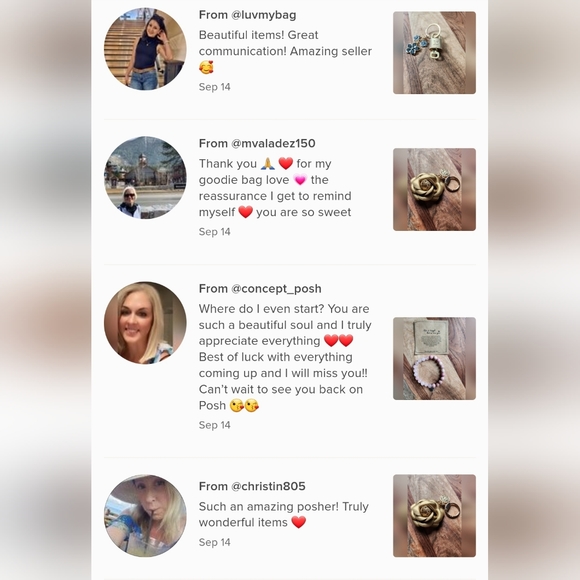Open @concept_posh profile avatar
Image resolution: width=580 pixels, height=580 pixels.
point(145,323)
